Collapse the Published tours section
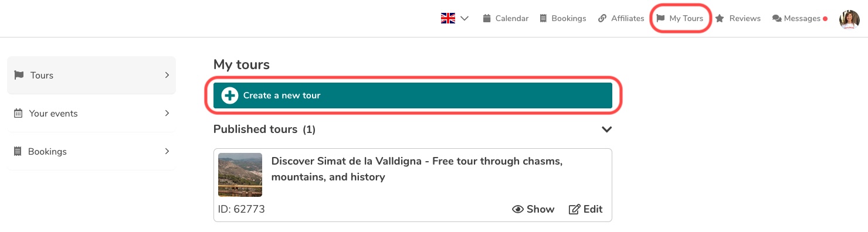Screen dimensions: 868x232 (606, 129)
